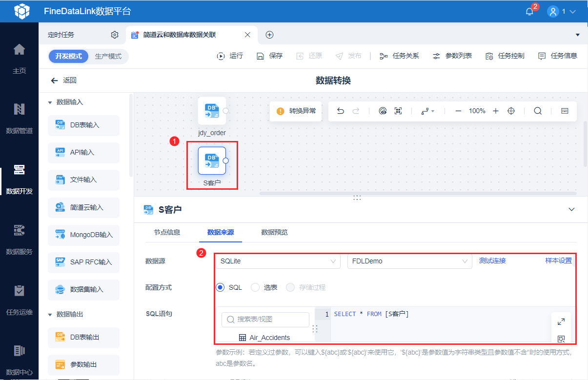The image size is (588, 380).
Task: Open the tab list dropdown arrow
Action: click(x=578, y=35)
